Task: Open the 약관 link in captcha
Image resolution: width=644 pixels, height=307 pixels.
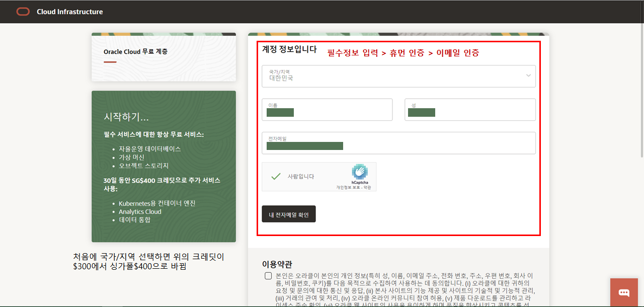Action: pyautogui.click(x=368, y=187)
